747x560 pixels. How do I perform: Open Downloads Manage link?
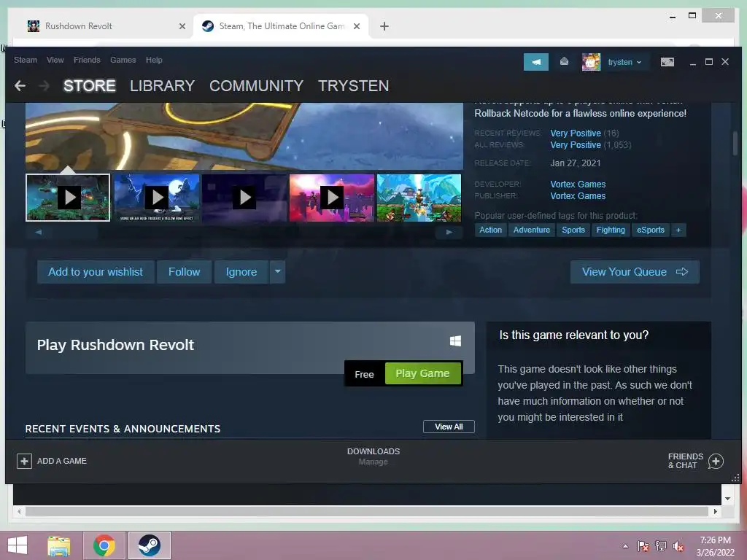point(373,462)
